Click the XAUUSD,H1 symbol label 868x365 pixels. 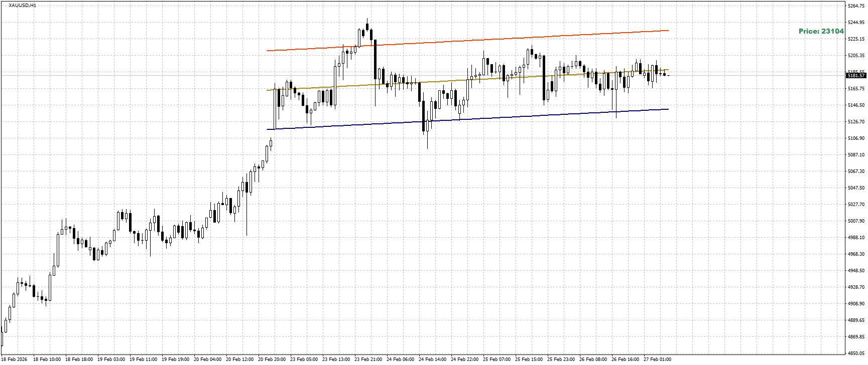22,6
